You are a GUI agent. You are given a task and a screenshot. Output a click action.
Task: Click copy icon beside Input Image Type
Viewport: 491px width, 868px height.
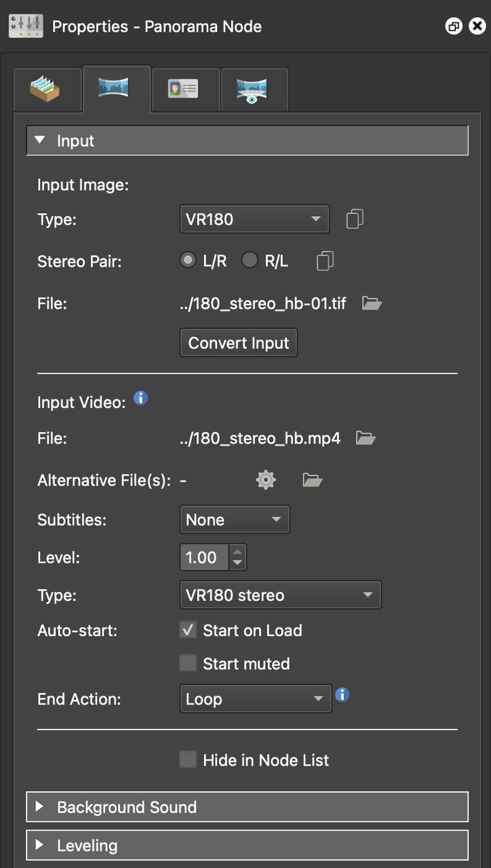pos(355,219)
